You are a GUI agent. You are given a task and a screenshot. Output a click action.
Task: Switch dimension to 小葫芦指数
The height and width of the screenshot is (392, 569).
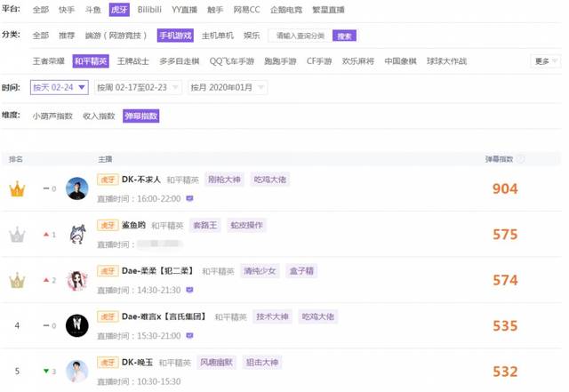point(52,116)
